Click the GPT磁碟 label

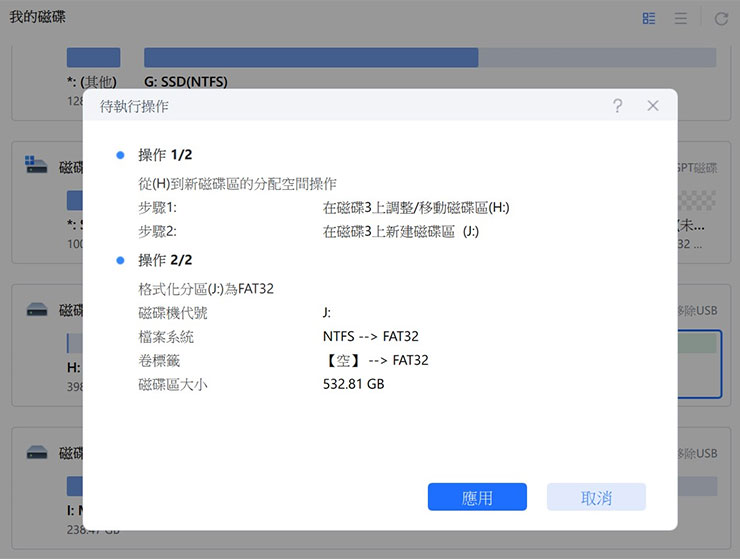point(697,168)
